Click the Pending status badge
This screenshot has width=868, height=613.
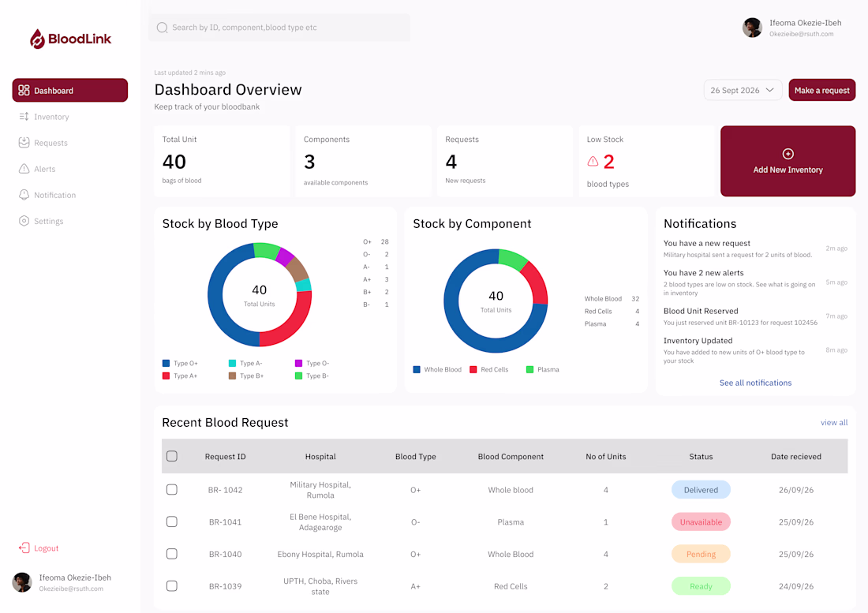(x=701, y=554)
